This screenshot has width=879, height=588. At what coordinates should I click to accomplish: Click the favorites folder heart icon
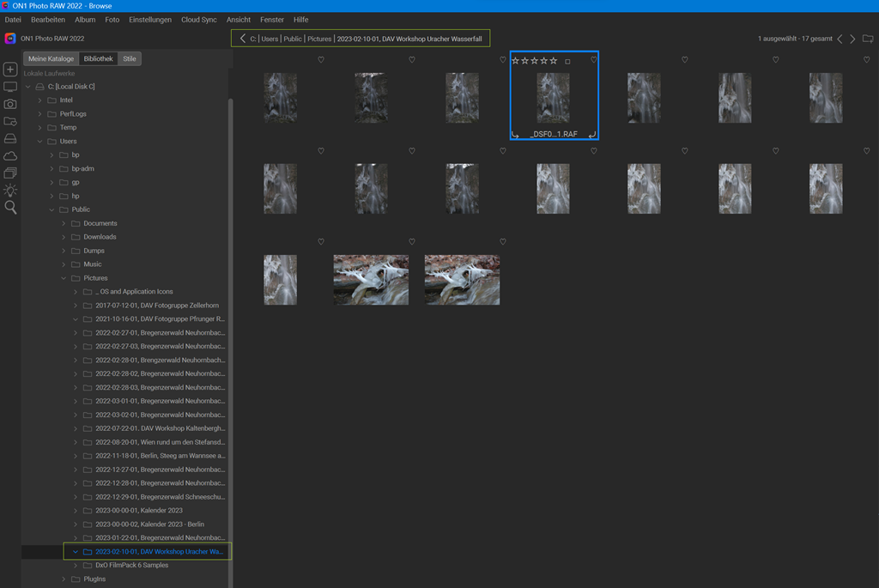coord(10,121)
